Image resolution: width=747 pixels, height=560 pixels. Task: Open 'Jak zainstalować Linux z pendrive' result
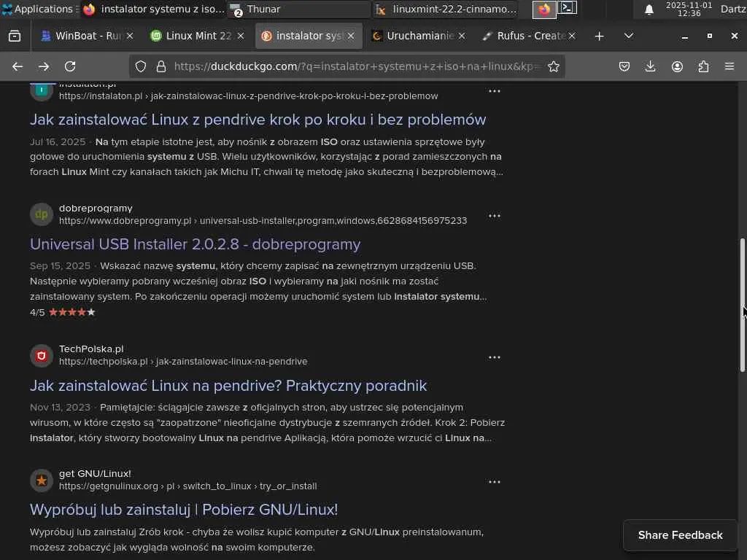[x=258, y=120]
